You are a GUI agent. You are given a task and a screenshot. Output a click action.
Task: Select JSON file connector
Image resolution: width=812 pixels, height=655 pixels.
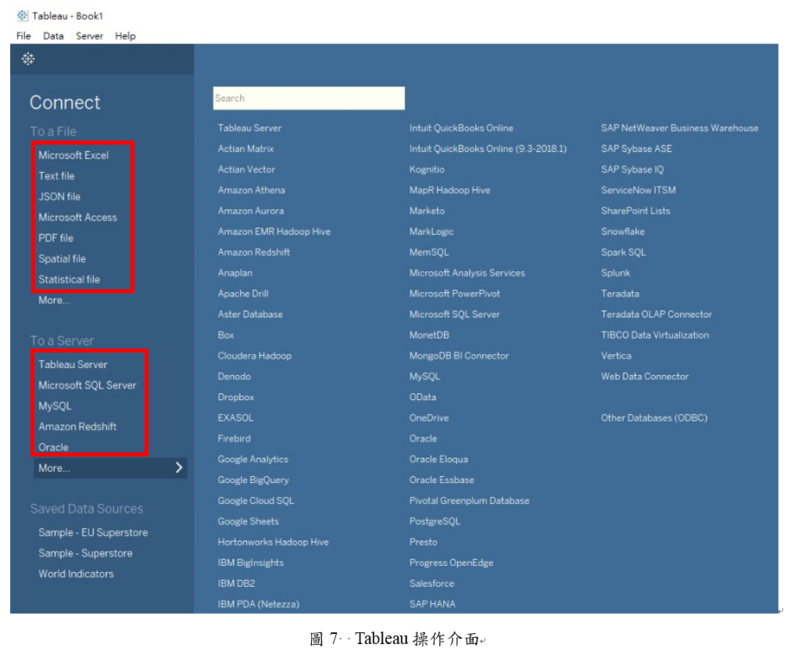59,197
